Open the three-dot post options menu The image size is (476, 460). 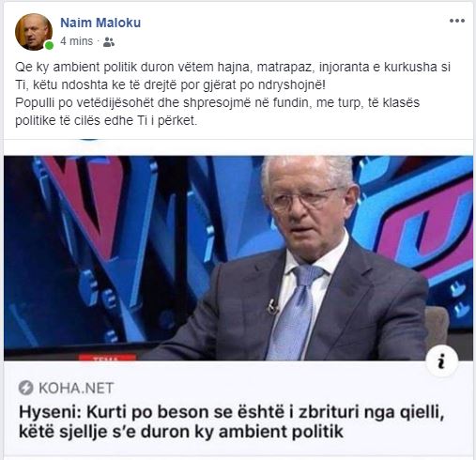click(x=457, y=21)
